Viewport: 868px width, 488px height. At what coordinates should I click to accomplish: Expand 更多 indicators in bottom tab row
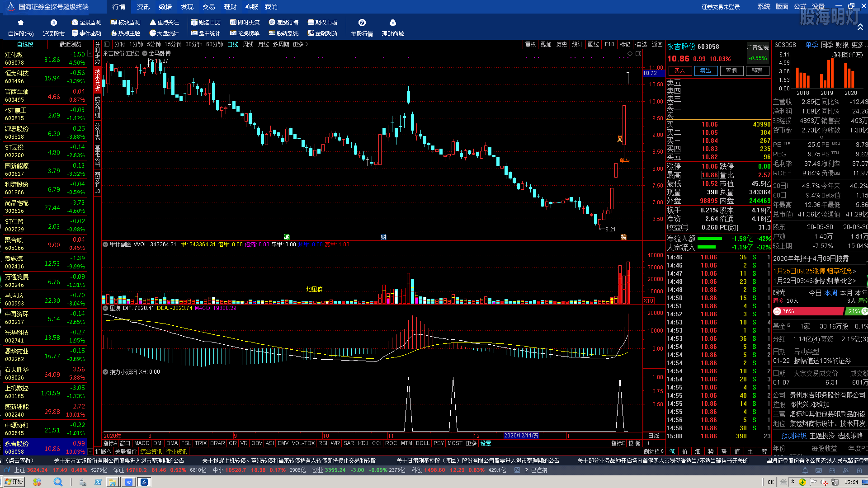tap(471, 443)
